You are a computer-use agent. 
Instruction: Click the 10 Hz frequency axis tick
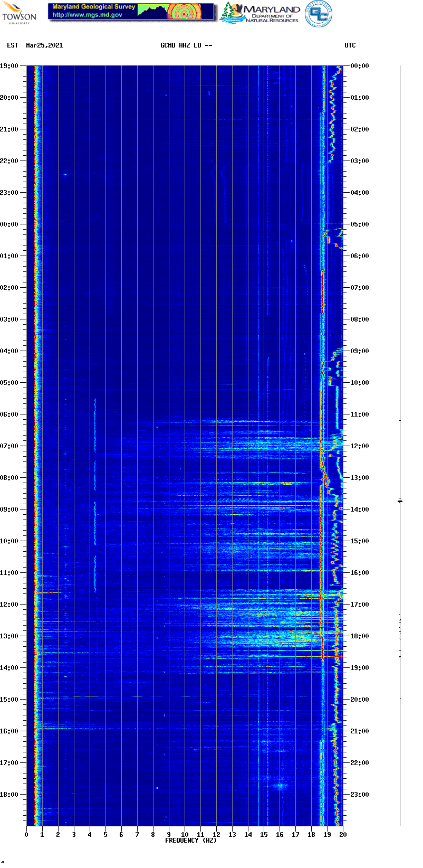click(185, 834)
